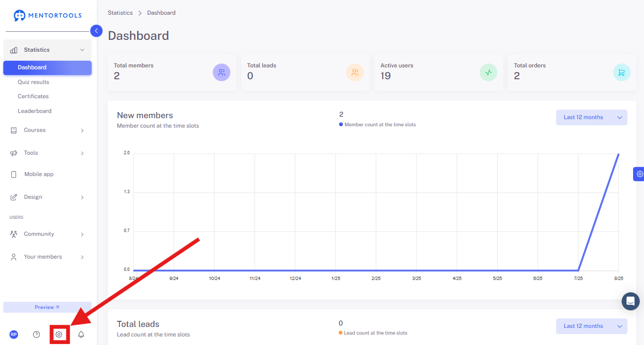Go to Leaderboard in sidebar

[35, 111]
